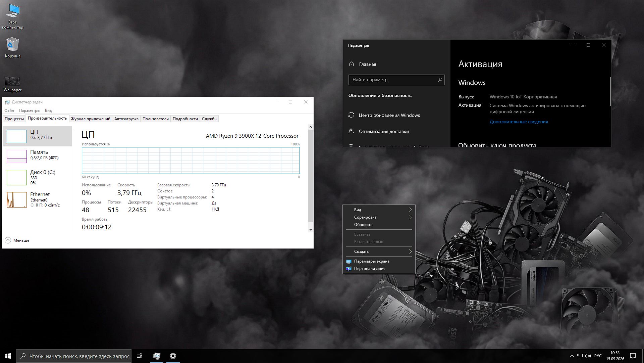The height and width of the screenshot is (363, 644).
Task: Select Ethernet performance item
Action: 38,199
